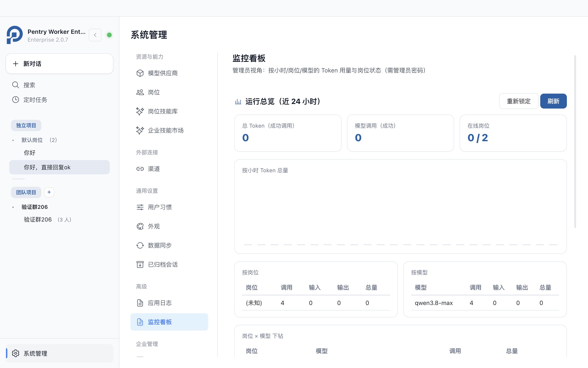Click the sparkle icon for 岗位技能库

pos(140,111)
